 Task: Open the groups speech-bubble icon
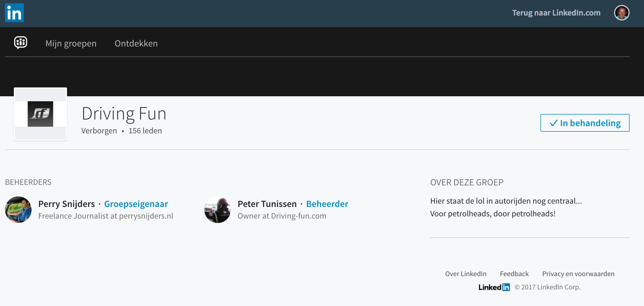pos(21,43)
